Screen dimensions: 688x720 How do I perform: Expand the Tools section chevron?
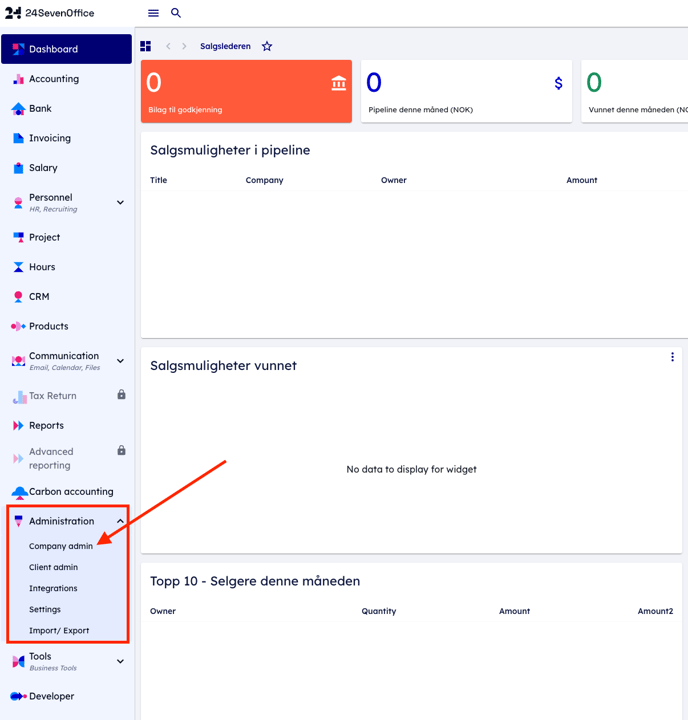tap(121, 661)
